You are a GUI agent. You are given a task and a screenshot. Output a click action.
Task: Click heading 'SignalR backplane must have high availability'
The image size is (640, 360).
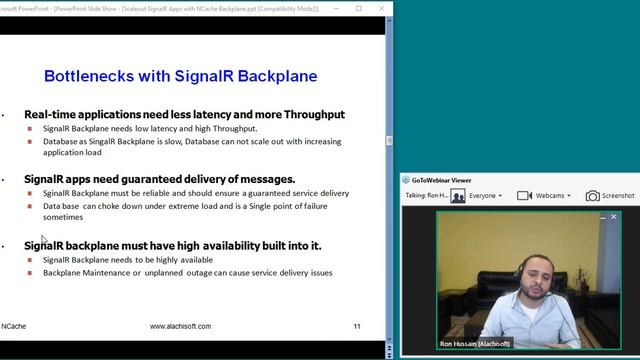(x=173, y=246)
